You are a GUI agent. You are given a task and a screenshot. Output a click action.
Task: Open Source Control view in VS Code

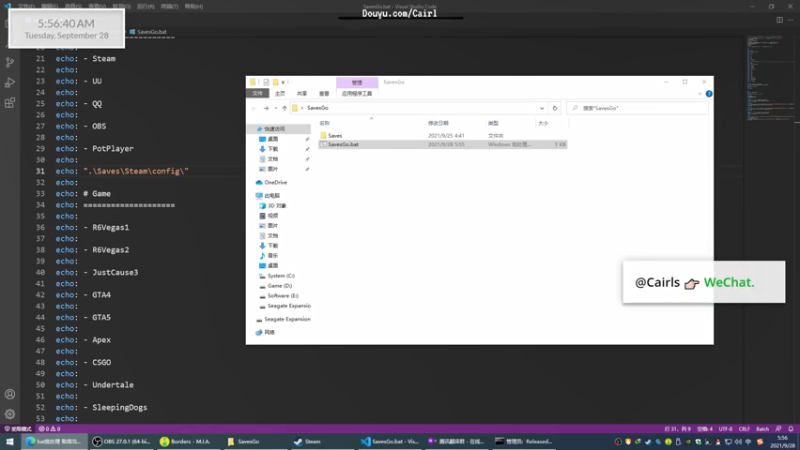click(x=10, y=62)
